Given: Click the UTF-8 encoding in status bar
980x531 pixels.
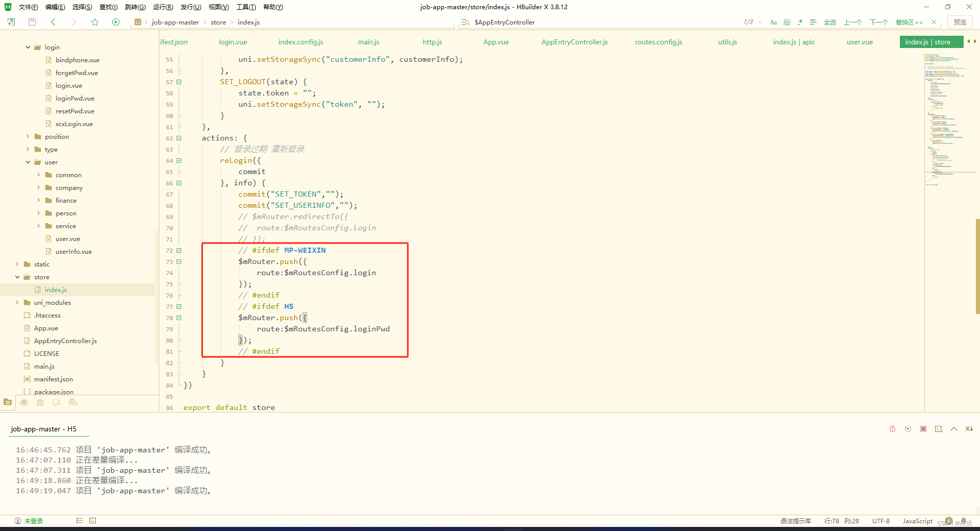Looking at the screenshot, I should click(x=881, y=521).
